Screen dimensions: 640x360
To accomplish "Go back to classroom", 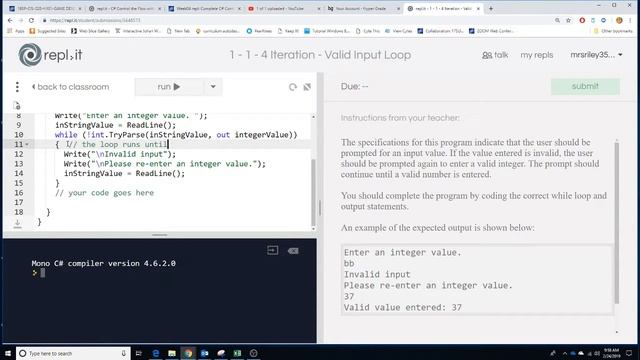I will click(71, 87).
